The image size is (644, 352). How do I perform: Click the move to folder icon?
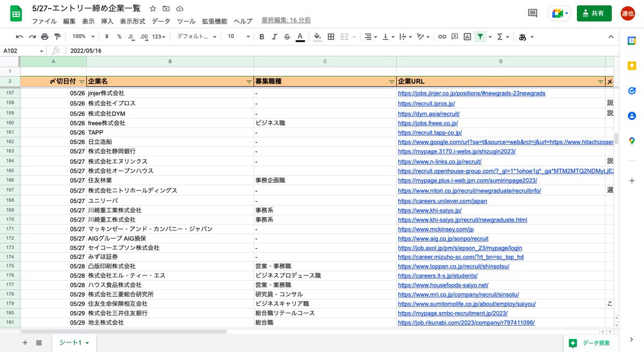click(x=166, y=9)
